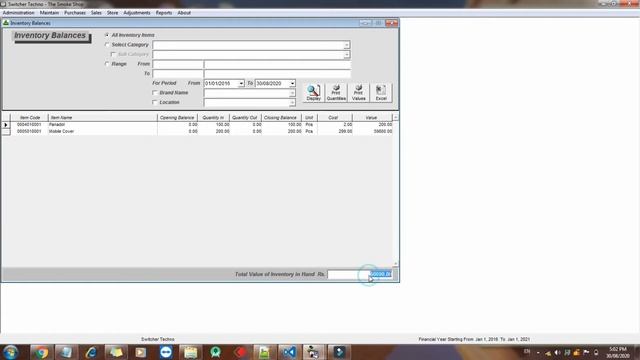This screenshot has height=360, width=640.
Task: Click the Range To item name field
Action: [x=277, y=74]
